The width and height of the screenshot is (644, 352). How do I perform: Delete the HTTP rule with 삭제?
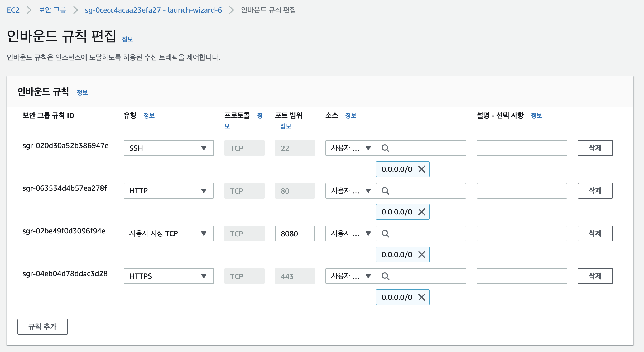click(595, 191)
